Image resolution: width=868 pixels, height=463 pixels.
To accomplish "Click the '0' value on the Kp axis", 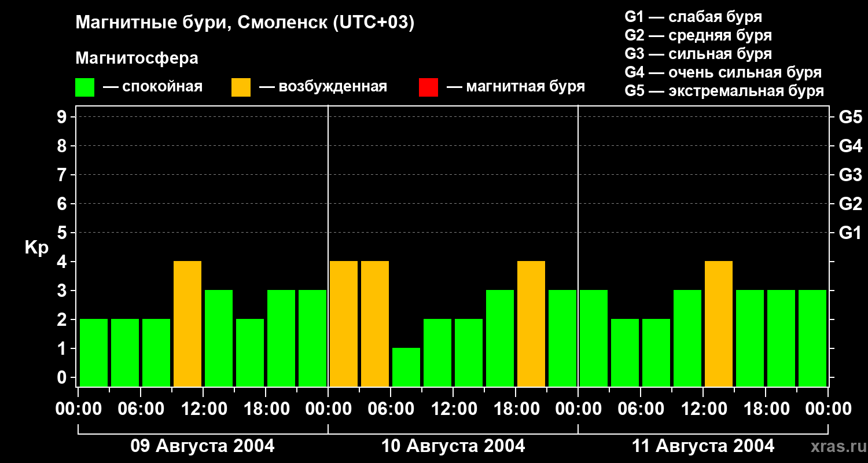I will click(63, 377).
